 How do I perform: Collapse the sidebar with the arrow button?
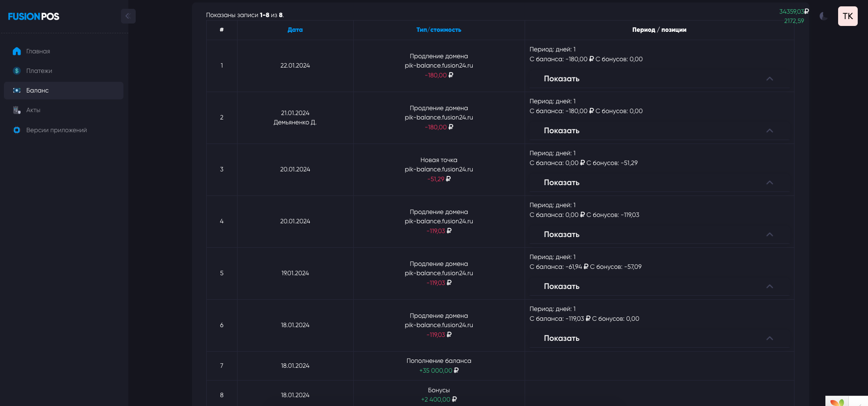[128, 16]
